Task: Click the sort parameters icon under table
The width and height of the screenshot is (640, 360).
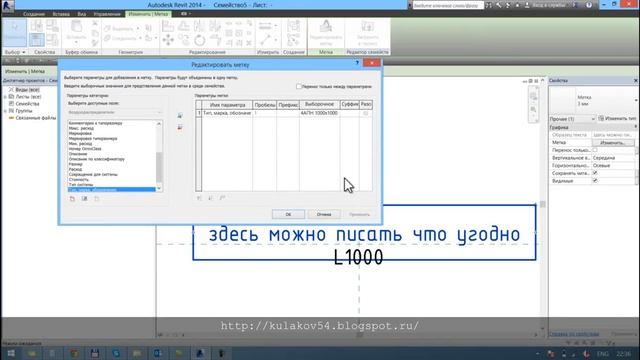Action: pos(222,198)
